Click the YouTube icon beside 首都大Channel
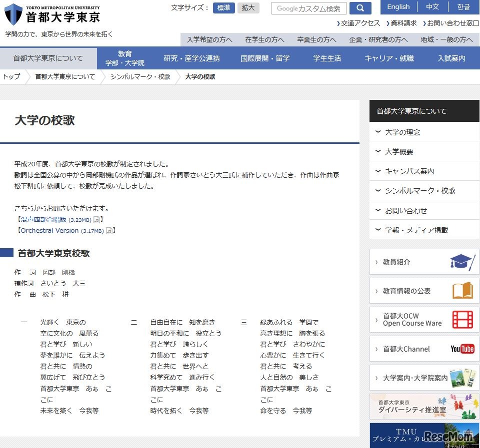 tap(462, 349)
